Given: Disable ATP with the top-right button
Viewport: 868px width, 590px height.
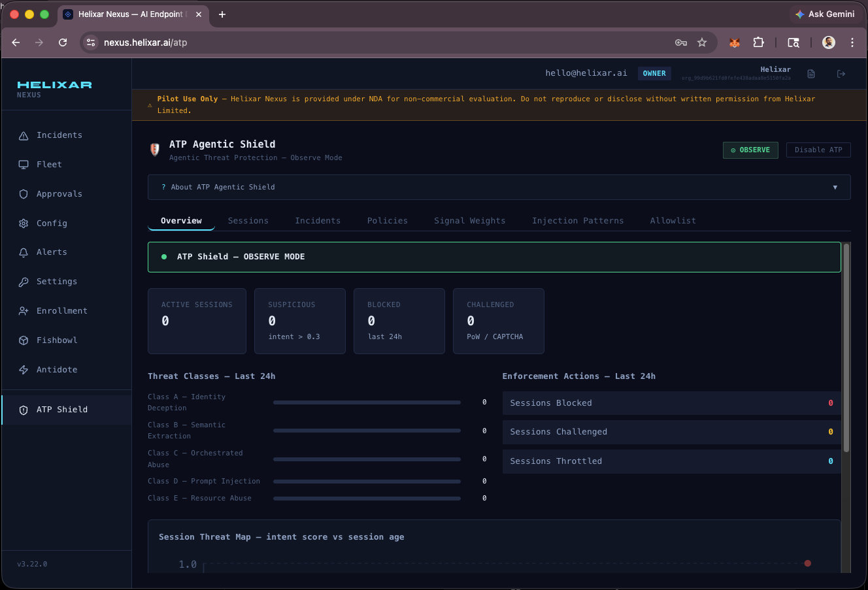Looking at the screenshot, I should (x=818, y=150).
